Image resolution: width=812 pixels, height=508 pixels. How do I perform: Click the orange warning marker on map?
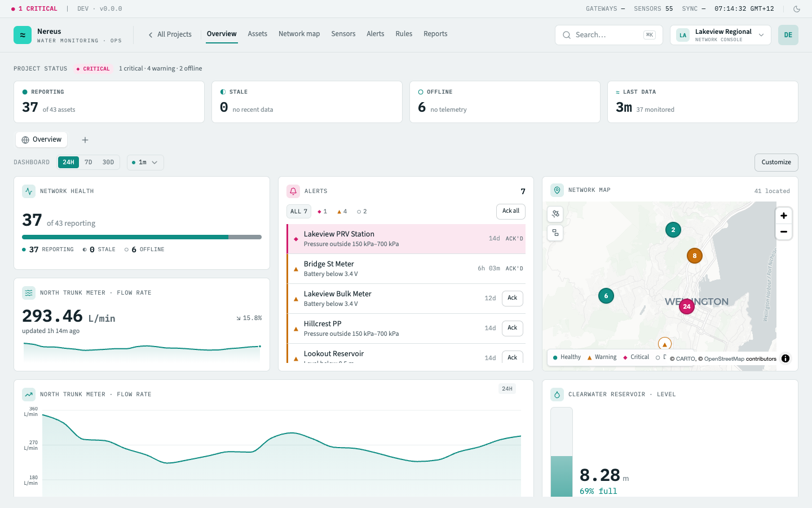coord(665,344)
